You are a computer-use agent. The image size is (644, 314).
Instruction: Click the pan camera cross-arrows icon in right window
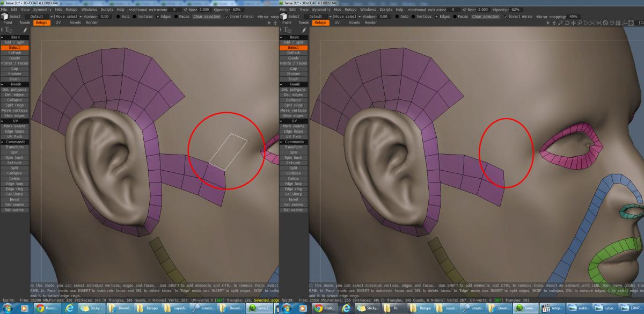pyautogui.click(x=574, y=23)
